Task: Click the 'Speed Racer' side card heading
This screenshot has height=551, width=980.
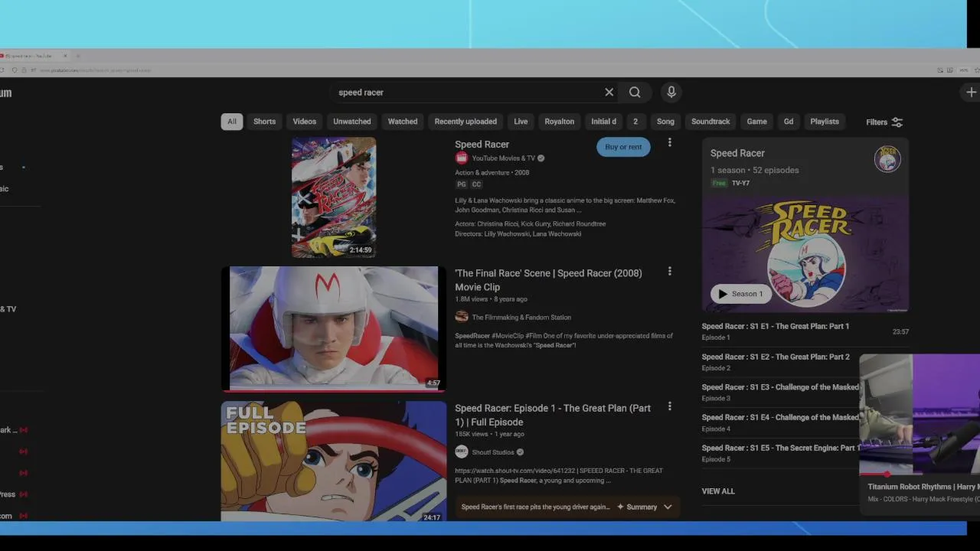Action: click(737, 153)
